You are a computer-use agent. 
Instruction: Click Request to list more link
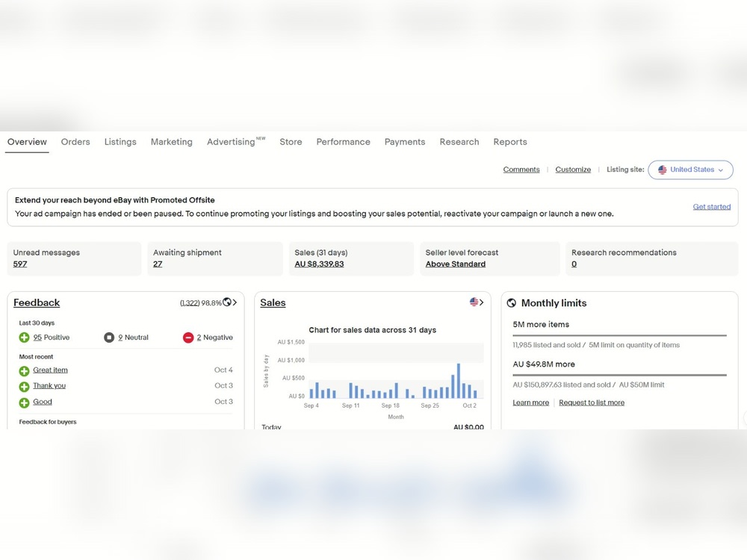coord(592,403)
